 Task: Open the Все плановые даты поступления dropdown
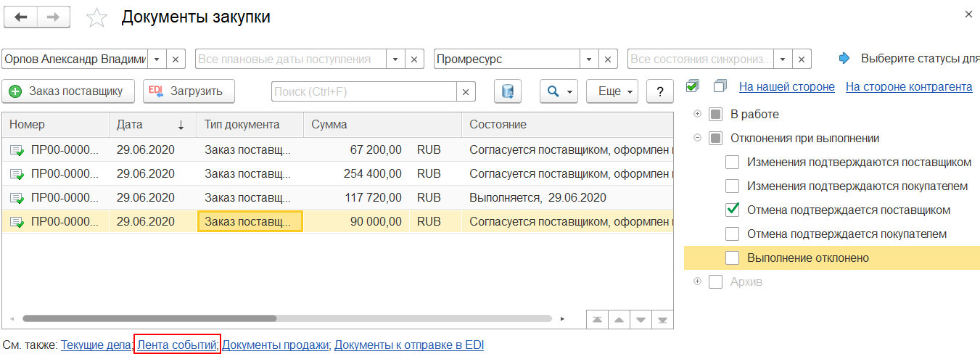coord(395,59)
